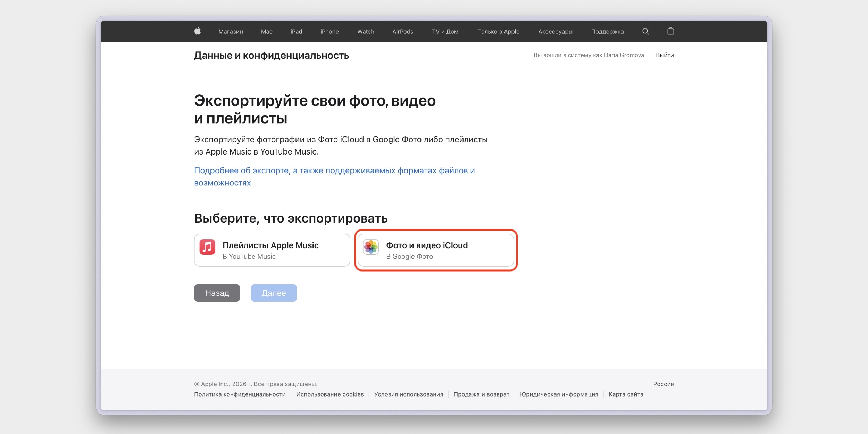Open the "Политика конфиденциальности" footer link

pos(240,394)
